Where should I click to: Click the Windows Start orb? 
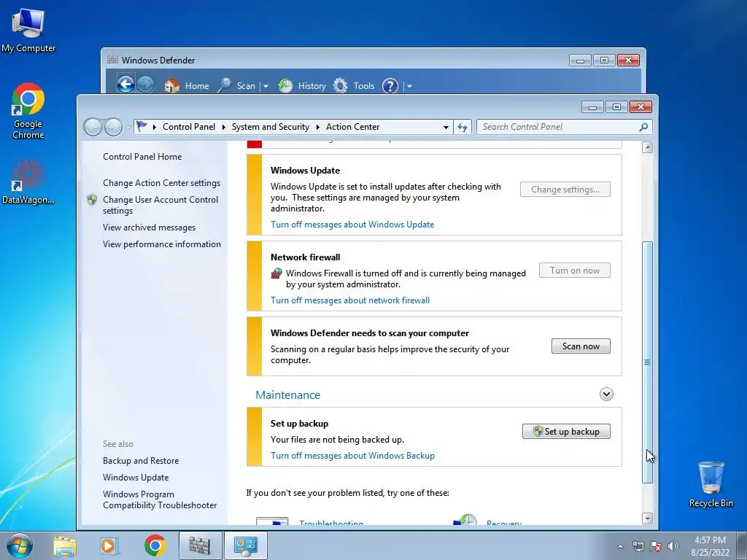click(x=20, y=545)
